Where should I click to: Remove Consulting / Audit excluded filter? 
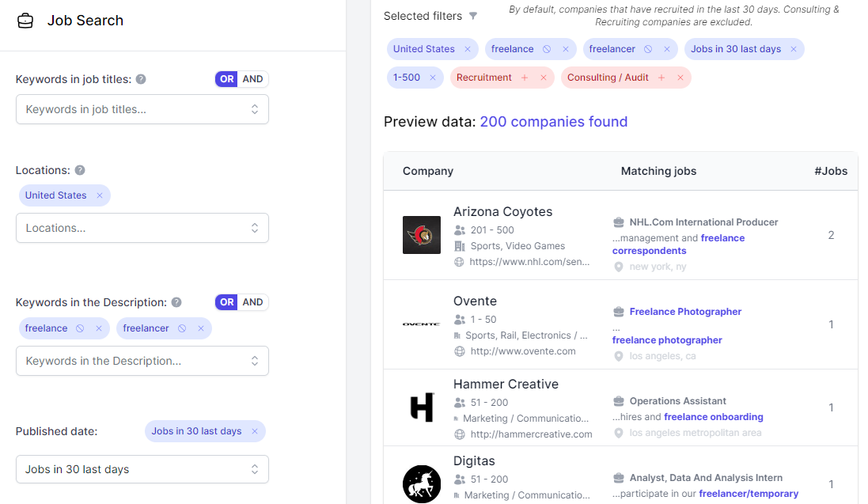[680, 78]
